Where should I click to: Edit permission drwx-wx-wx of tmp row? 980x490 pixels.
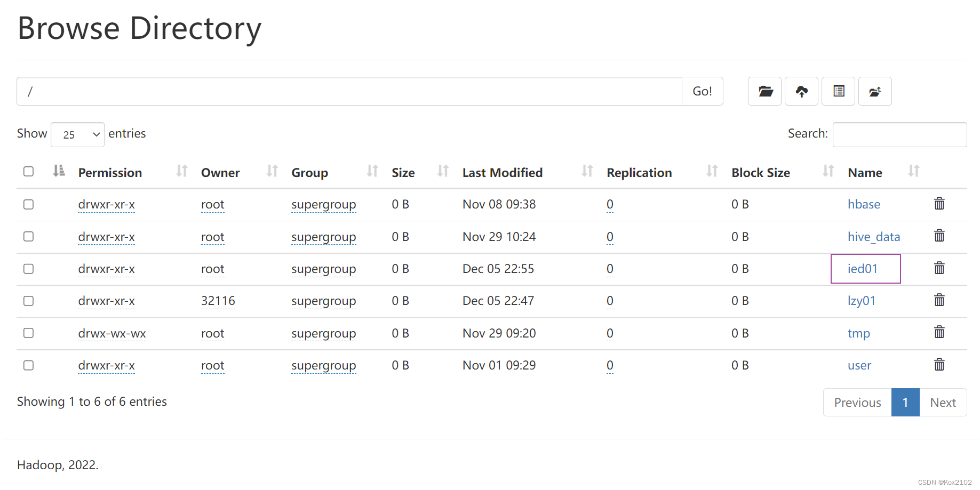(x=112, y=333)
